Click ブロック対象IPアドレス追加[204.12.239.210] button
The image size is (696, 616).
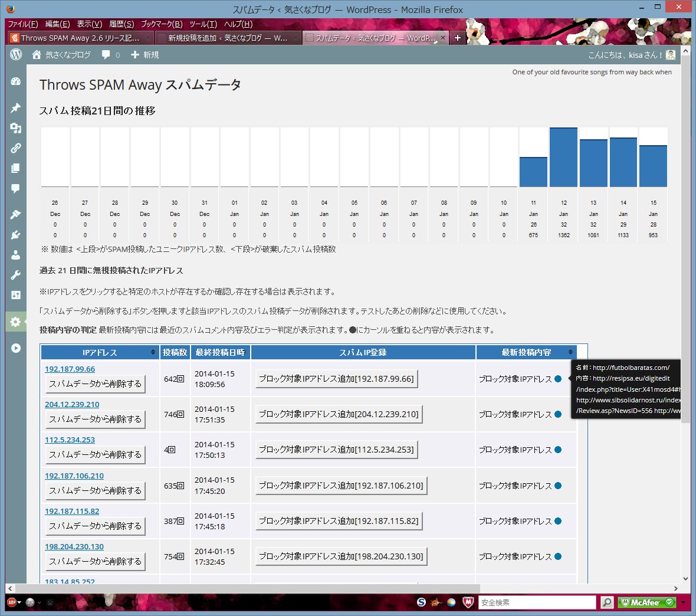(x=339, y=414)
